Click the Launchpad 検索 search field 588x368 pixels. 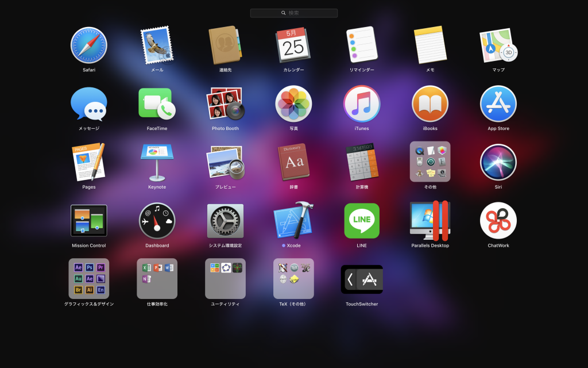(294, 13)
